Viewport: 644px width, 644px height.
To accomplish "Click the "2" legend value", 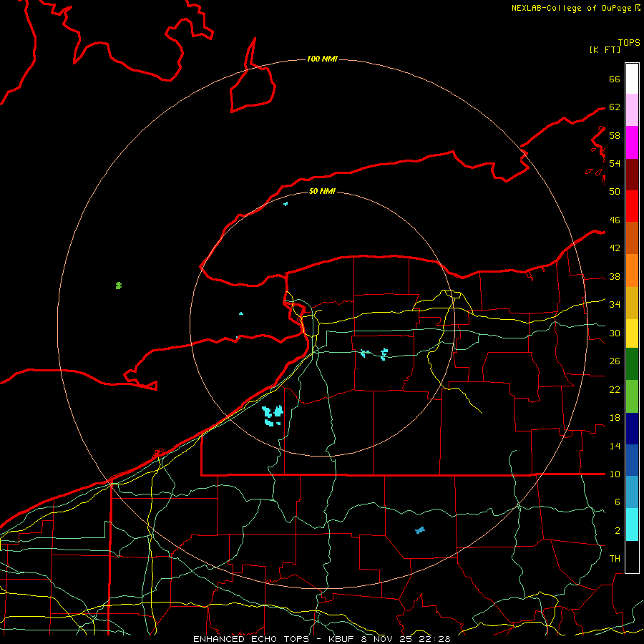I will 618,531.
